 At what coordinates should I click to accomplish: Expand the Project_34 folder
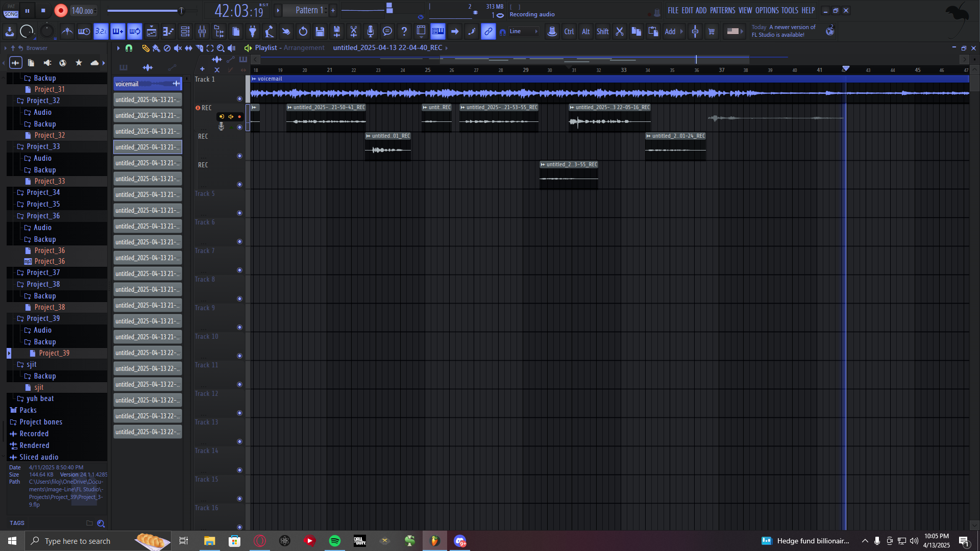coord(43,192)
